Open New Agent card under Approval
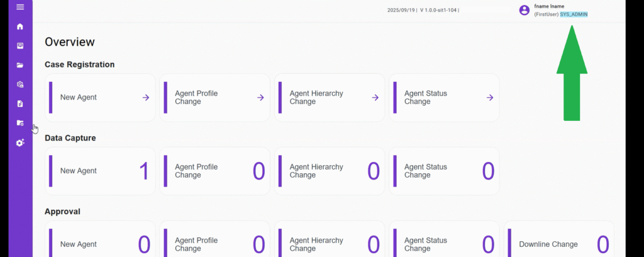This screenshot has height=257, width=644. (x=101, y=244)
